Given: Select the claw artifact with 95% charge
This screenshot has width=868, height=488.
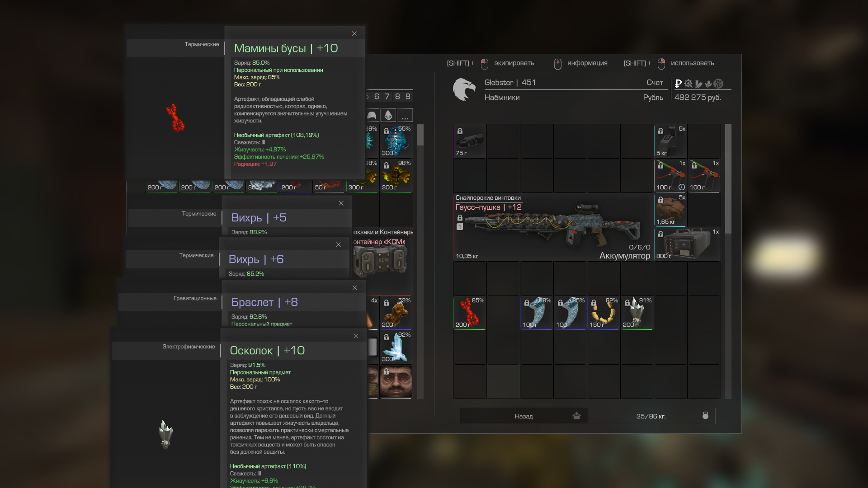Looking at the screenshot, I should 570,313.
